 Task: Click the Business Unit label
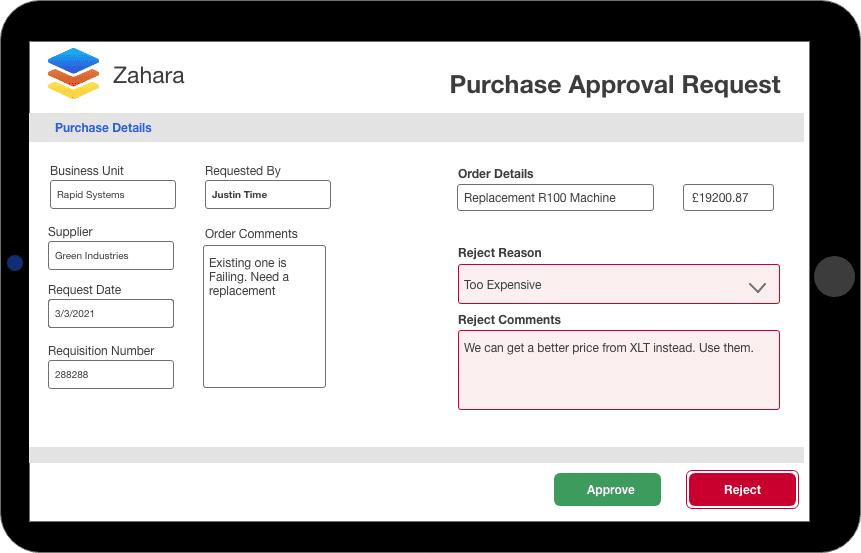(x=87, y=171)
